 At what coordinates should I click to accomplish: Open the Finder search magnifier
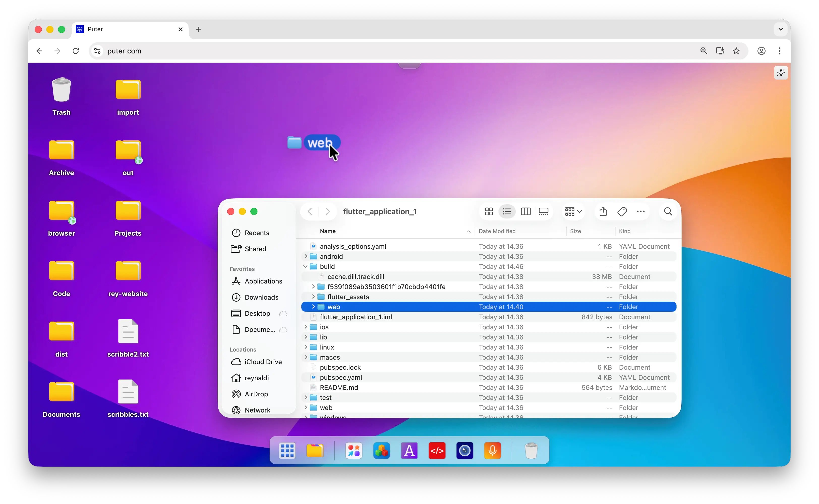point(668,211)
